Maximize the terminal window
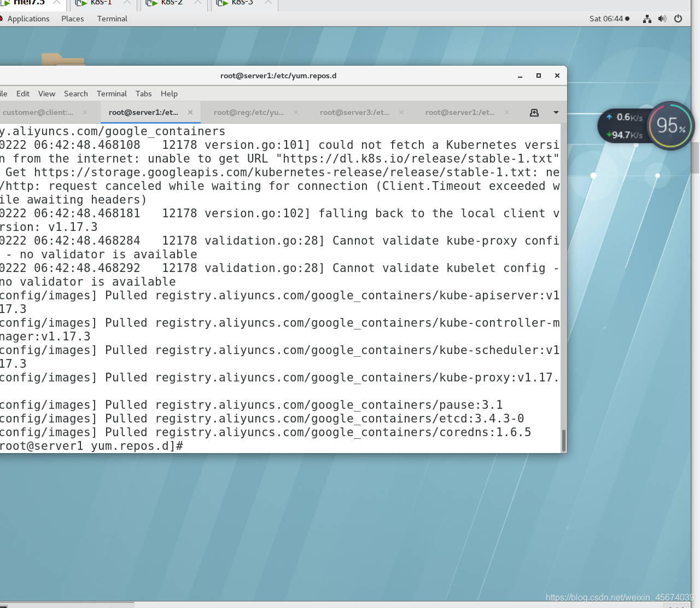Screen dimensions: 700x608 click(539, 76)
